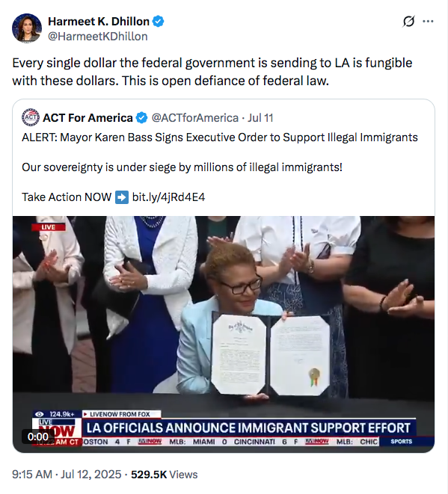
Task: Click the blue right-arrow emoji
Action: pos(122,197)
